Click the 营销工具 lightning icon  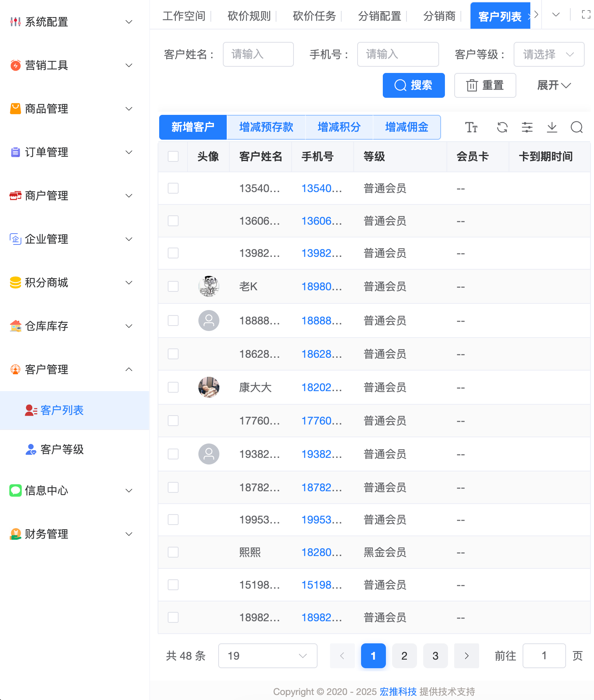click(16, 65)
